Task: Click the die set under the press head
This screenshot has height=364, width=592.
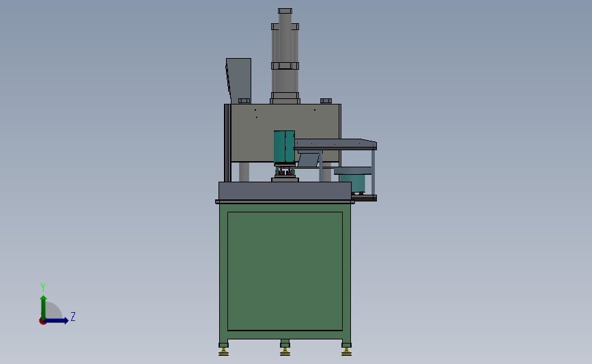Action: 285,173
